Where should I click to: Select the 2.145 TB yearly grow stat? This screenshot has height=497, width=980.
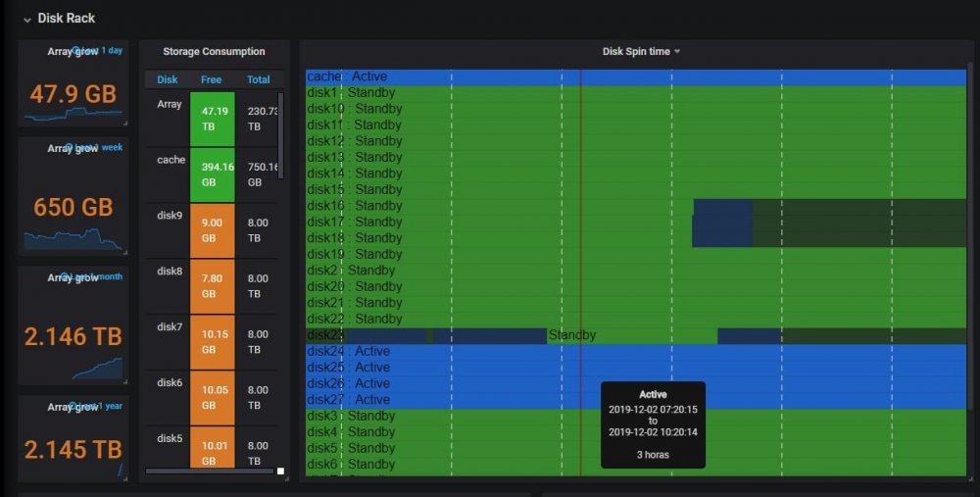73,449
